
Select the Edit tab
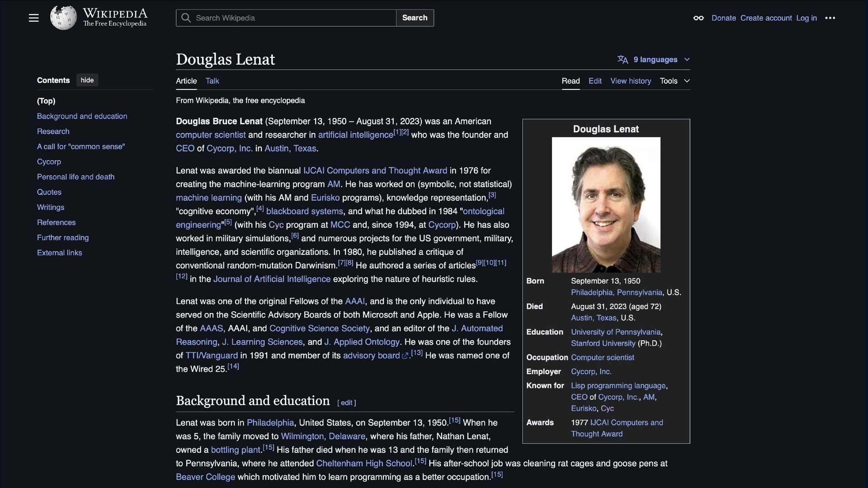(595, 81)
